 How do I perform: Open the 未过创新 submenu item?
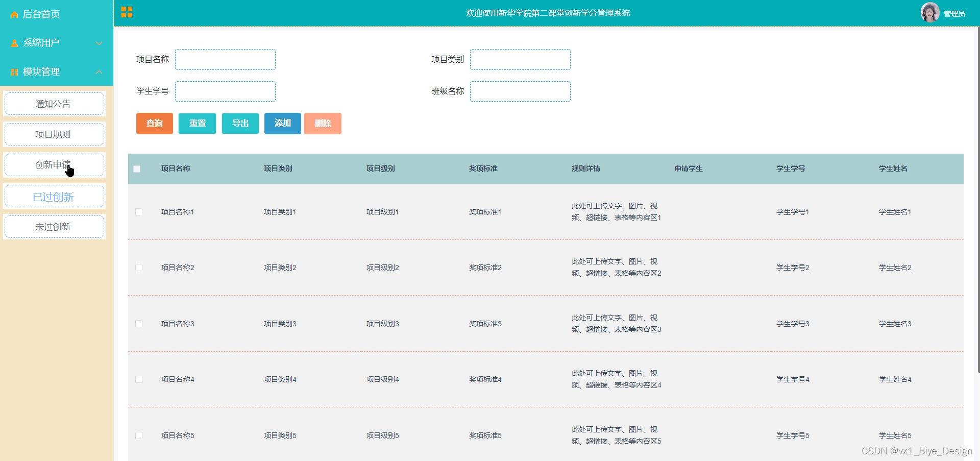coord(54,227)
